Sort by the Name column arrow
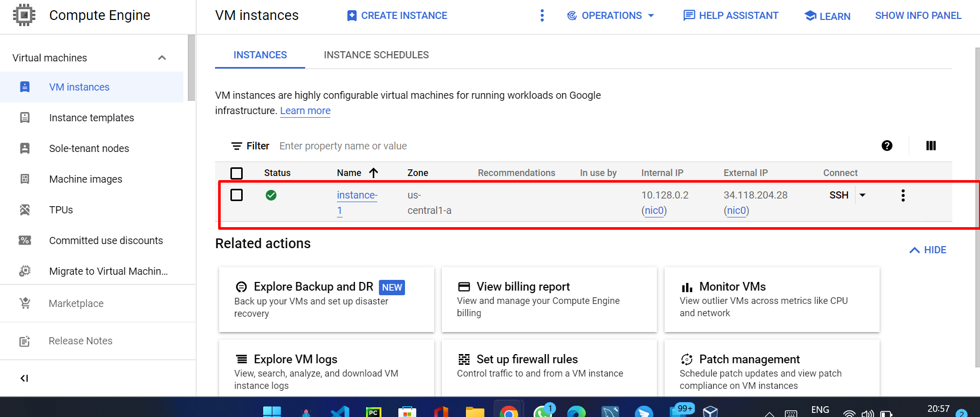 tap(374, 173)
